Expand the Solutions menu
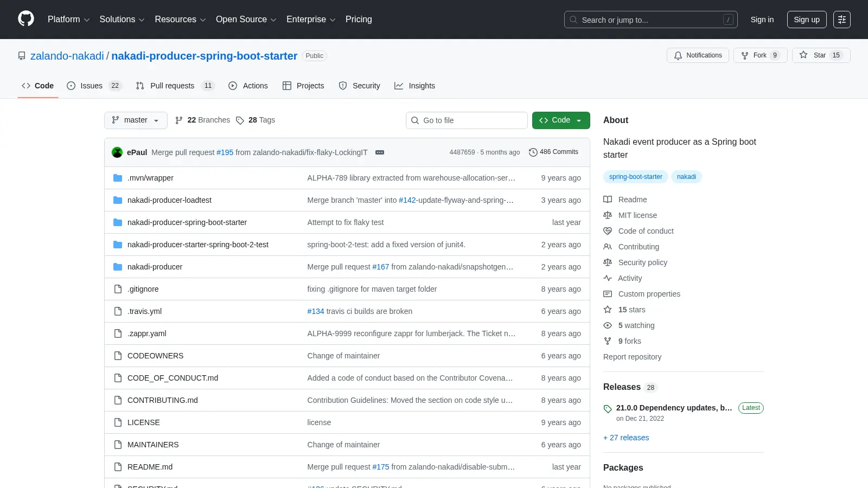Screen dimensions: 868x488 pos(122,20)
